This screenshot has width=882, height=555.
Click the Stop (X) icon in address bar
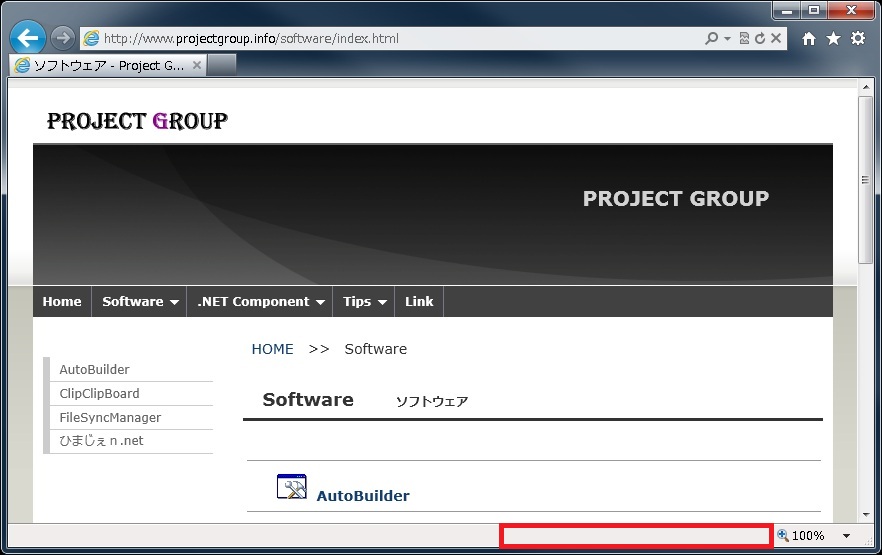pyautogui.click(x=777, y=39)
